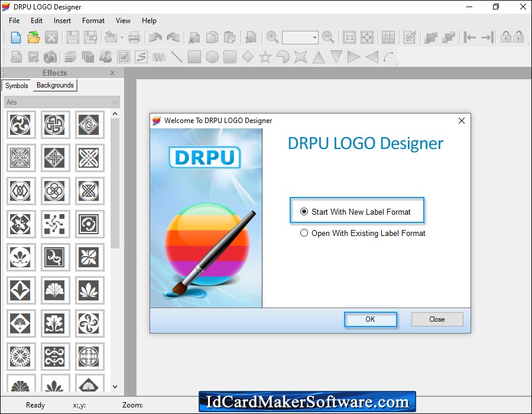Select the diamond shape tool

[248, 57]
